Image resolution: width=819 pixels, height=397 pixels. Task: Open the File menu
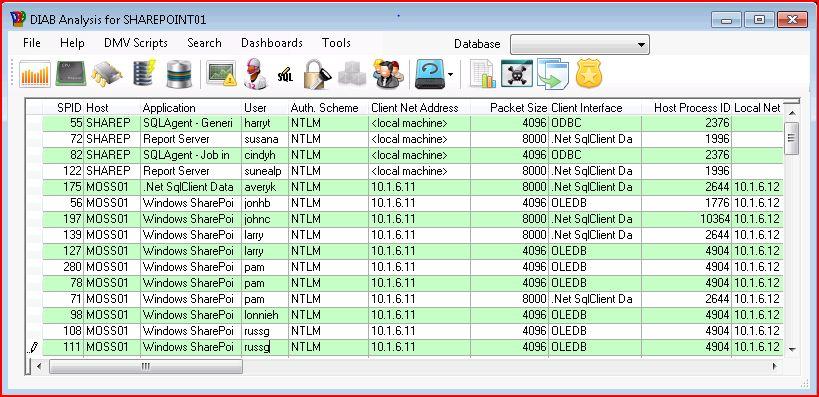tap(32, 43)
